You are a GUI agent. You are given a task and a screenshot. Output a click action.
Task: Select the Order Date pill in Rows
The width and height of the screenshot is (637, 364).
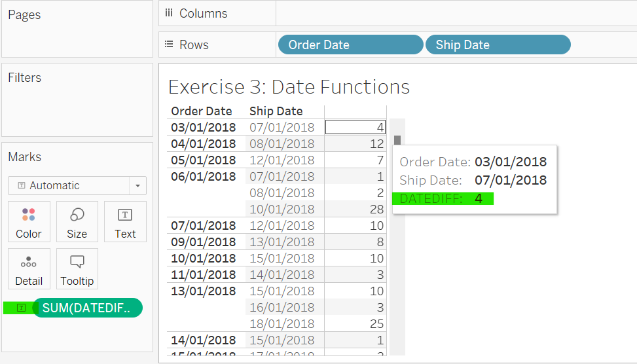point(350,45)
